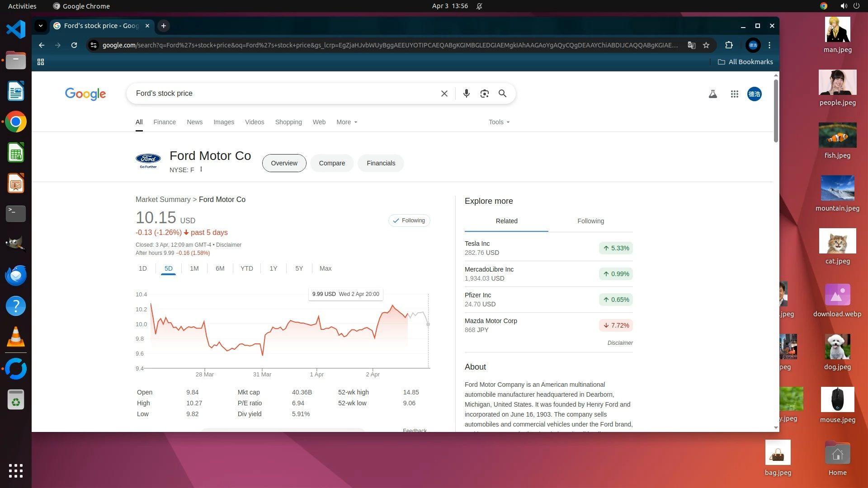The image size is (868, 488).
Task: Click the page vertical scrollbar
Action: pos(776,111)
